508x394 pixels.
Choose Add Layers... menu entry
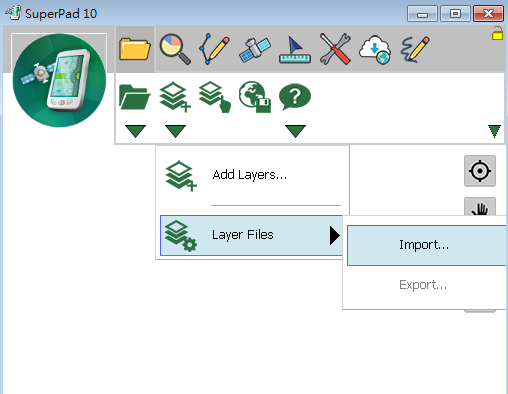click(252, 175)
